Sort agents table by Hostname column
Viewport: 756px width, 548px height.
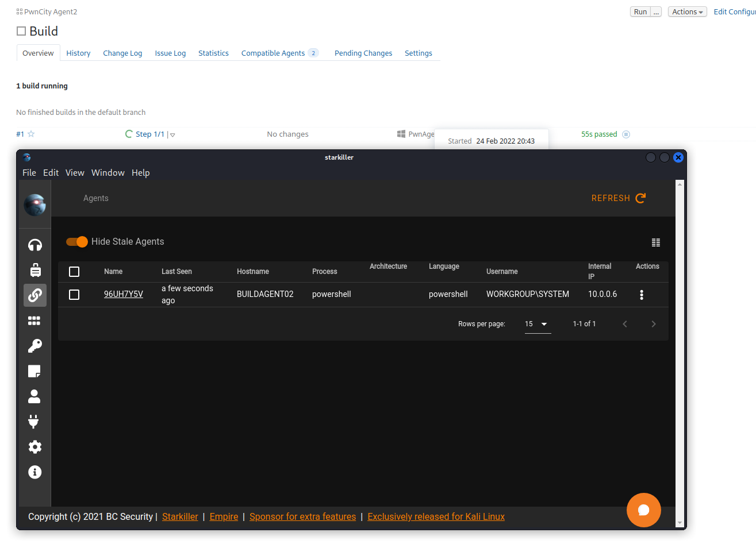click(x=253, y=272)
